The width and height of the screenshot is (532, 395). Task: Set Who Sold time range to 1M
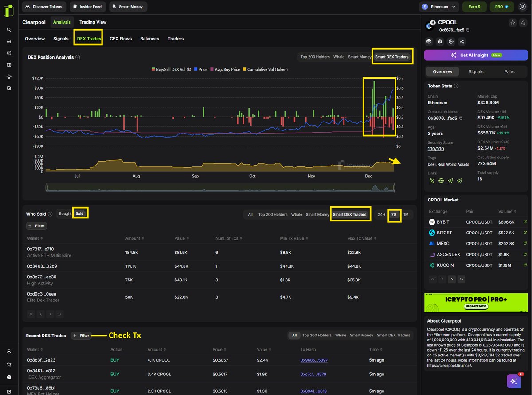(406, 214)
